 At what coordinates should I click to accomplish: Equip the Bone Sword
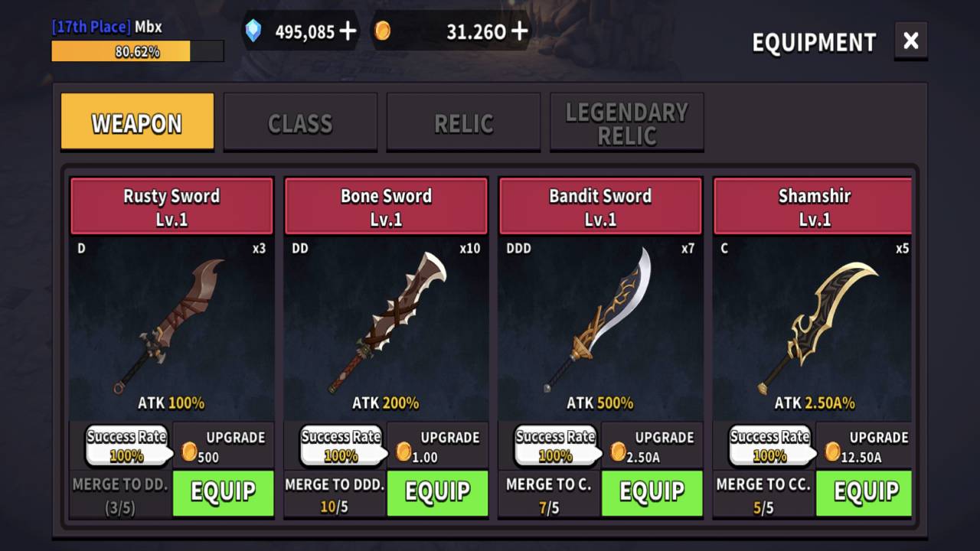[437, 493]
